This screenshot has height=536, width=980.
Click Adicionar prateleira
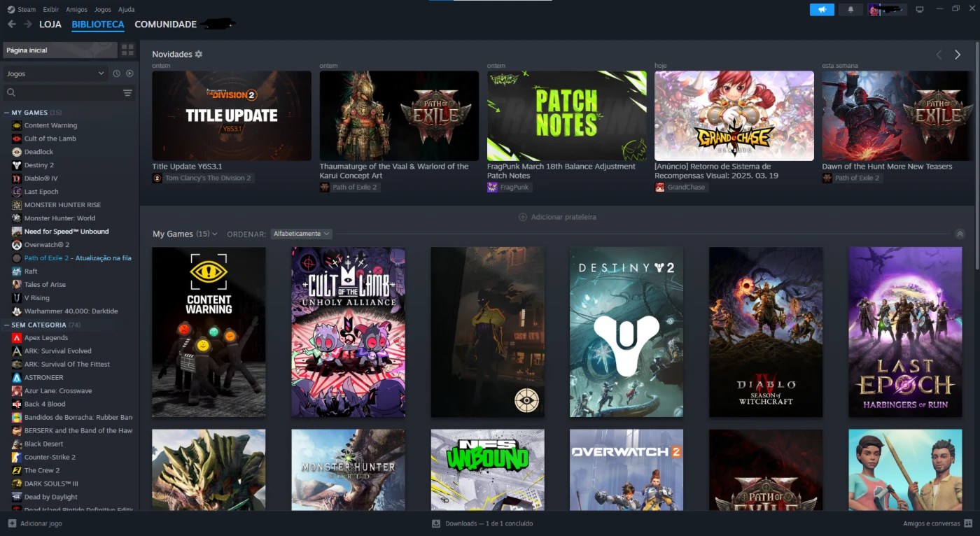557,217
